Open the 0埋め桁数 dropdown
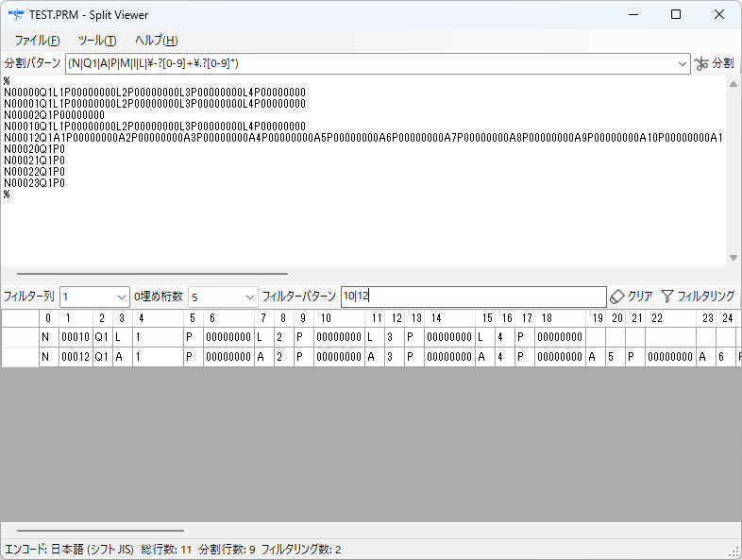This screenshot has height=560, width=742. 249,297
